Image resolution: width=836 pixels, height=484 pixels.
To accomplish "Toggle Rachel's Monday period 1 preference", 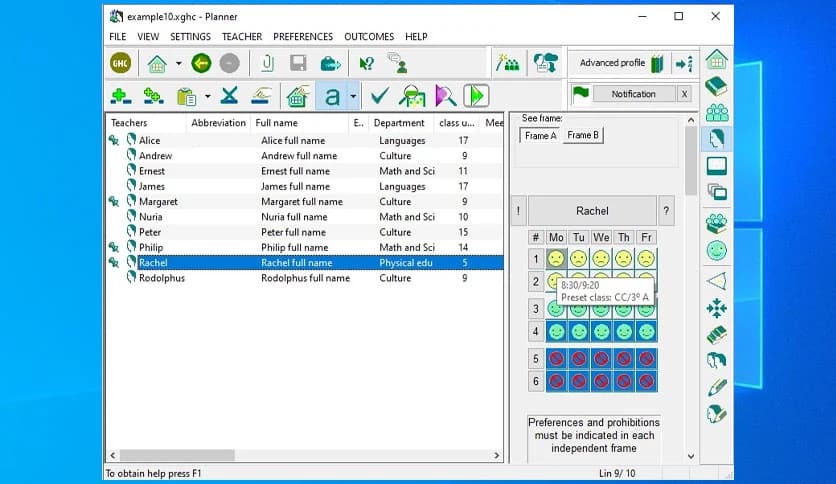I will click(556, 259).
